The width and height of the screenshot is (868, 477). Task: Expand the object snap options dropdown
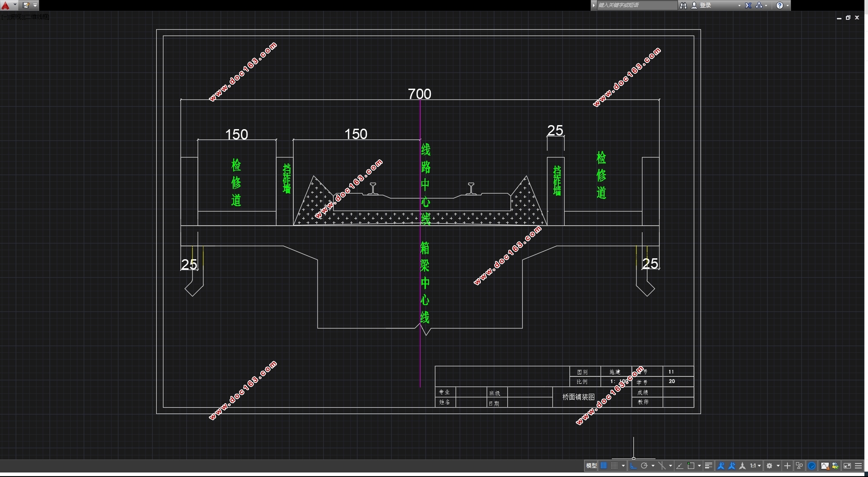699,466
